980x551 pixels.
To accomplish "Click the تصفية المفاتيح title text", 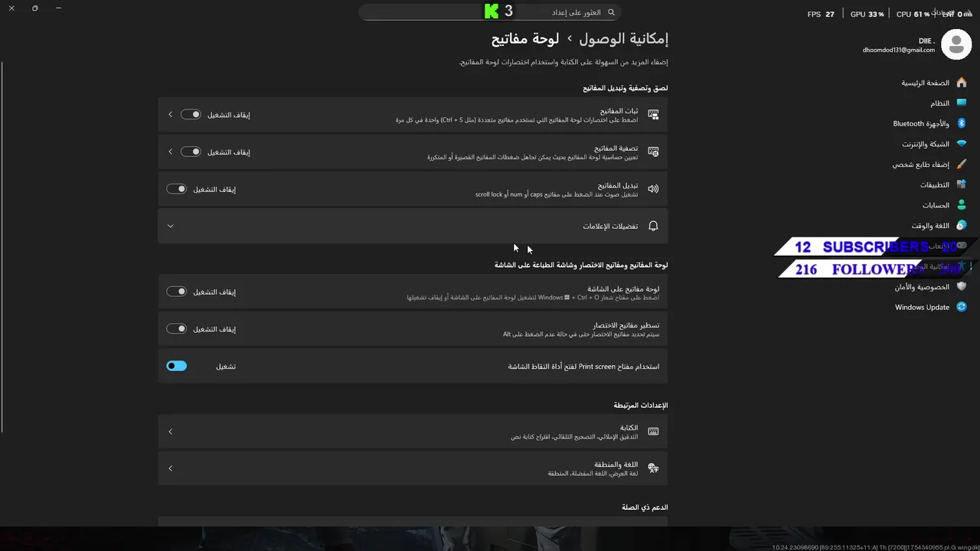I will tap(616, 148).
